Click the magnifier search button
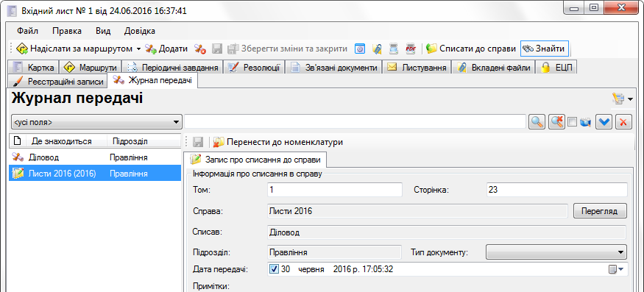The height and width of the screenshot is (292, 644). (x=537, y=122)
